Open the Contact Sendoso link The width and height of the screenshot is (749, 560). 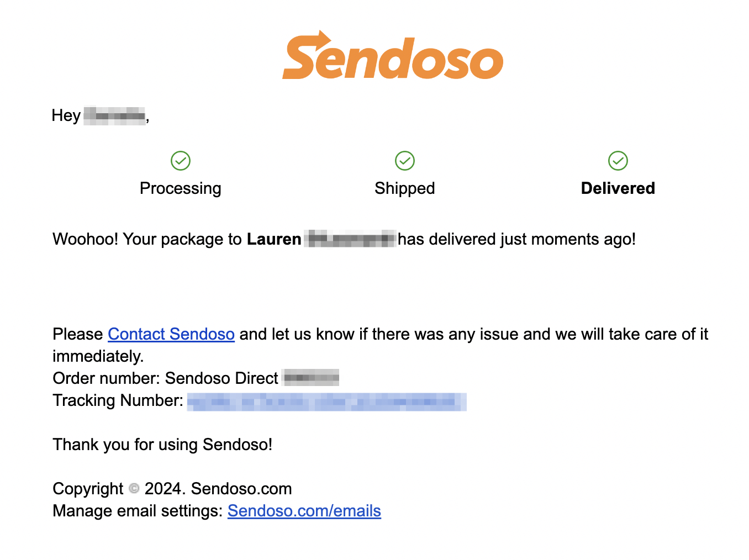pyautogui.click(x=171, y=334)
